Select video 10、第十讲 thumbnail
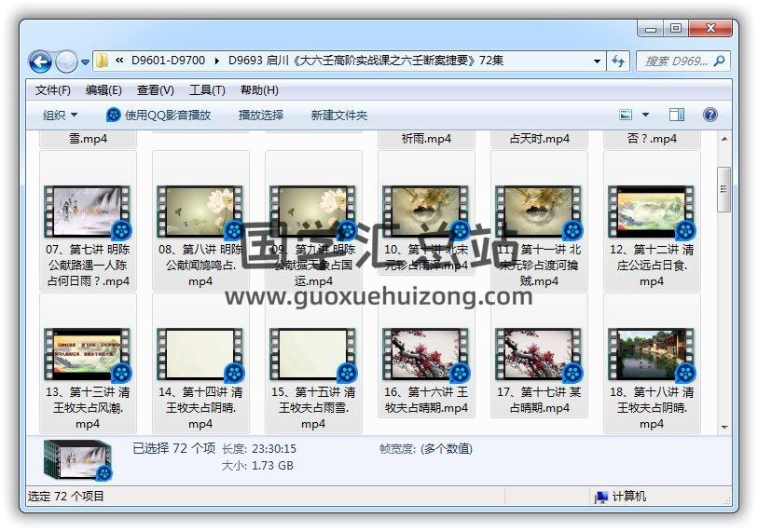The image size is (758, 532). click(x=426, y=211)
